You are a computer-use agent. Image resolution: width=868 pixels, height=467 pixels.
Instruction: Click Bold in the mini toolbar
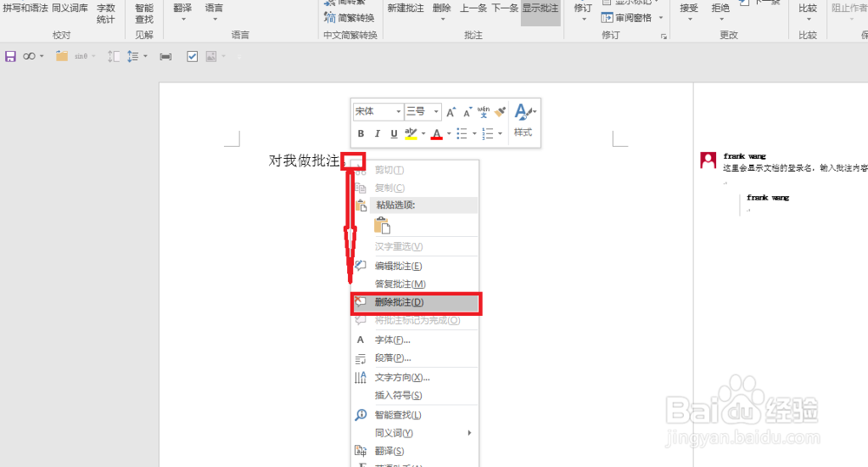coord(360,134)
